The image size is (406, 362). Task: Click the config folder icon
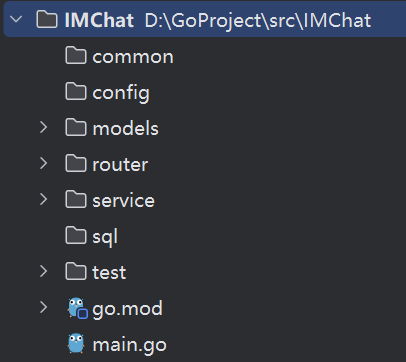pos(76,91)
